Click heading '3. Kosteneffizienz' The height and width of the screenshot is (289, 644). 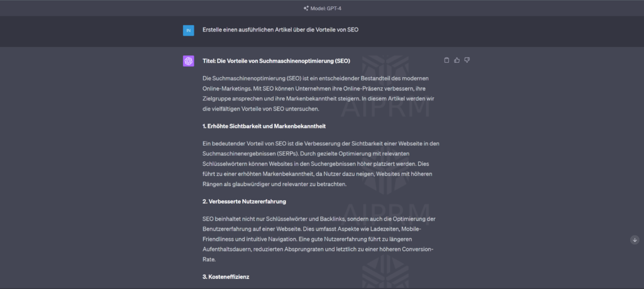226,276
